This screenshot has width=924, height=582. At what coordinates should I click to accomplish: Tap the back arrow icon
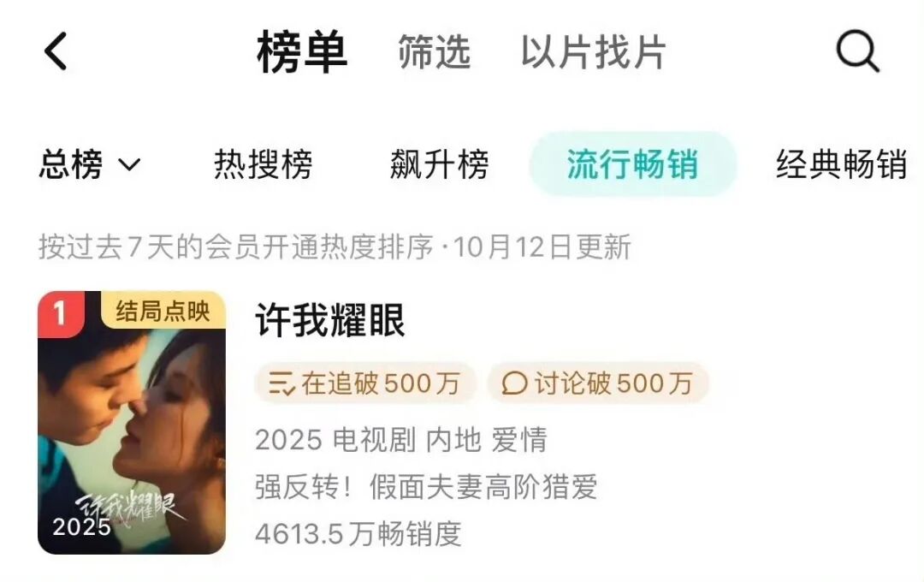tap(56, 51)
